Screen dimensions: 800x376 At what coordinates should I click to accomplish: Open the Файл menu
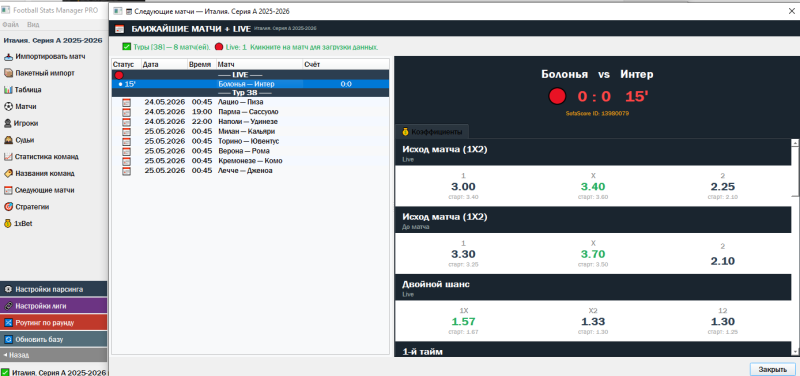pos(10,24)
